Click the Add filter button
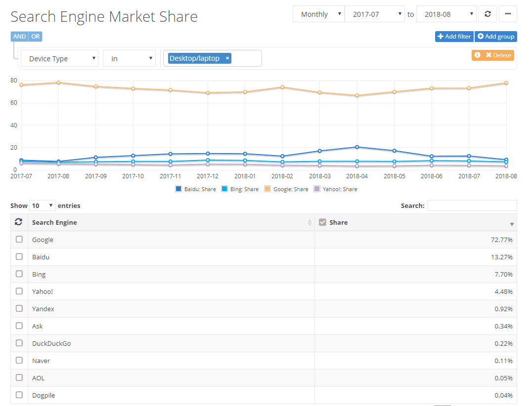Screen dimensions: 532x406 click(x=454, y=36)
